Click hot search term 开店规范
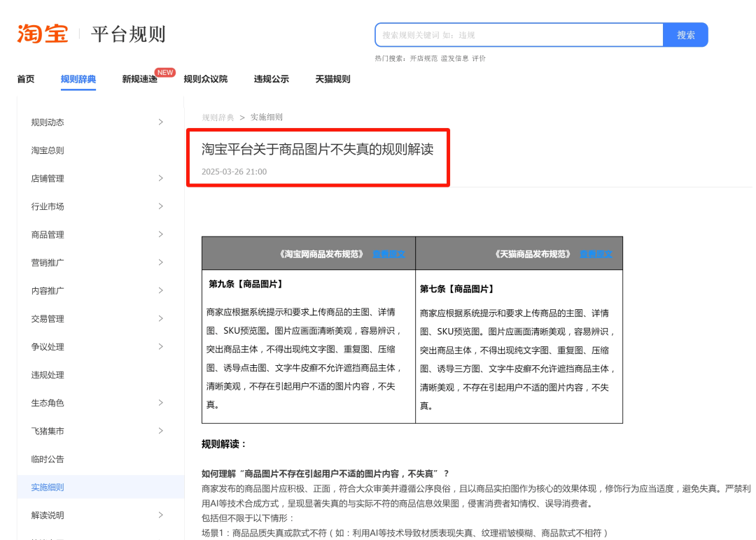The image size is (756, 540). tap(423, 58)
